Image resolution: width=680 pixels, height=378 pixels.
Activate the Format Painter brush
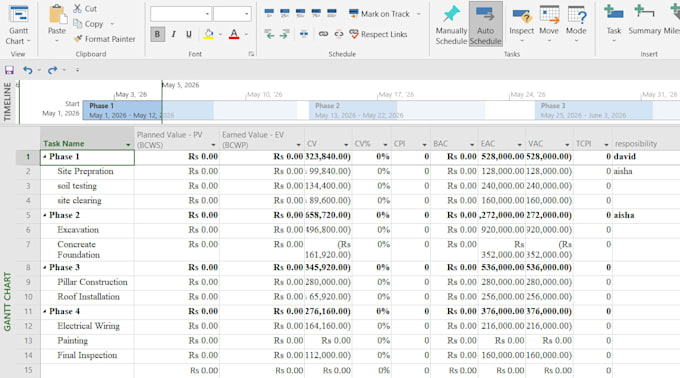click(x=105, y=39)
